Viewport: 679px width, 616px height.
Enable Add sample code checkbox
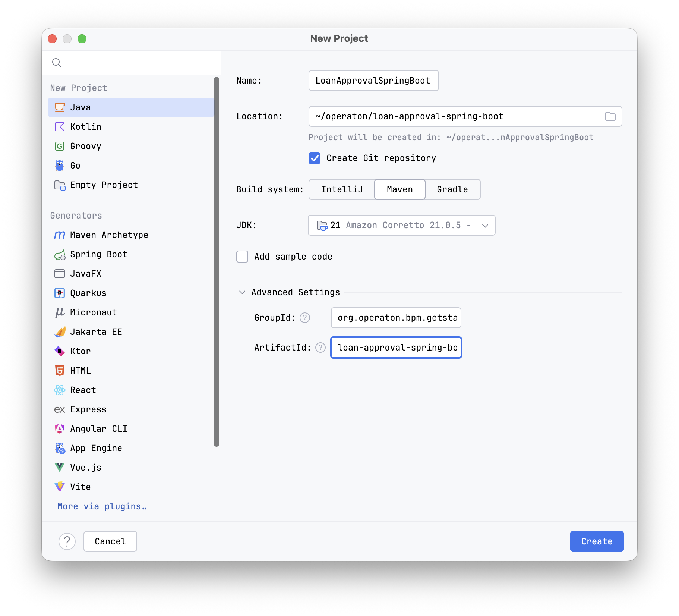coord(242,257)
